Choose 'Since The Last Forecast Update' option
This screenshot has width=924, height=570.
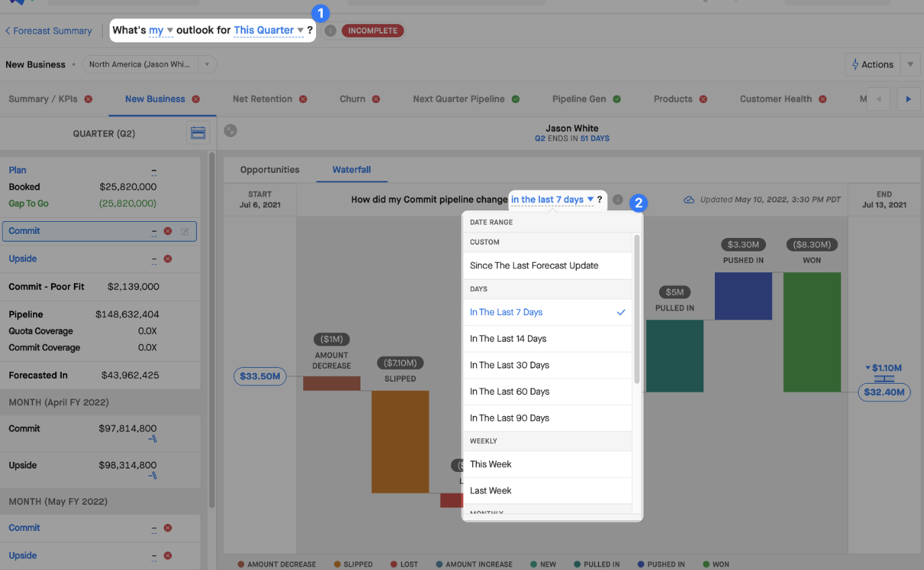point(547,266)
